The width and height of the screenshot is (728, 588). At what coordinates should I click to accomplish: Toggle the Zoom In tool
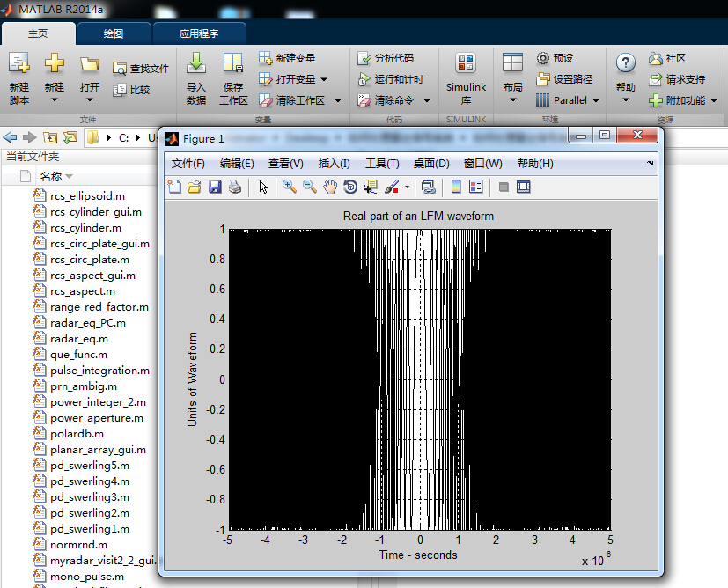coord(290,187)
